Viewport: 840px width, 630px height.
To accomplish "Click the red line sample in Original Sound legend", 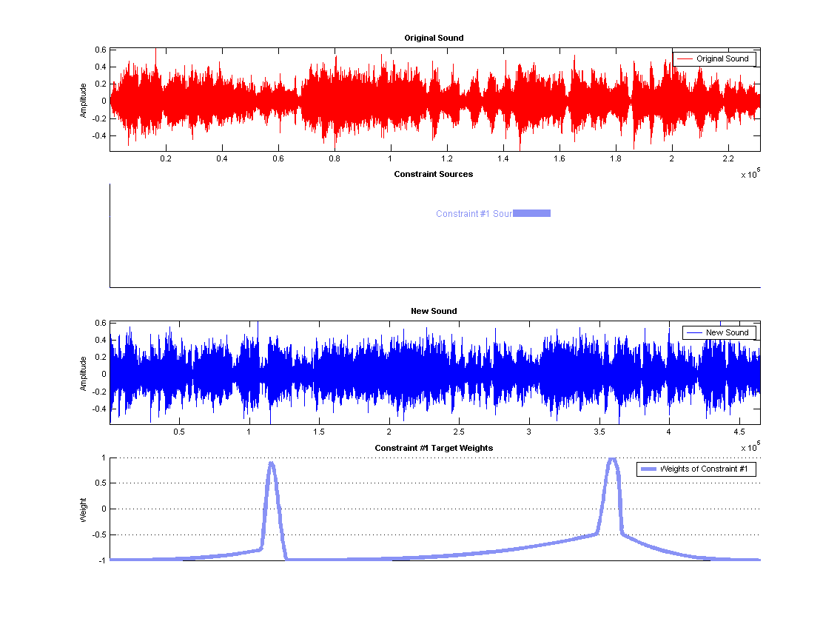I will click(x=685, y=59).
